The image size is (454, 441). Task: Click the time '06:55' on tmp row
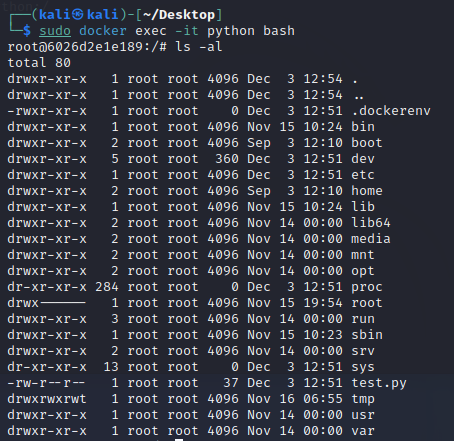point(323,399)
